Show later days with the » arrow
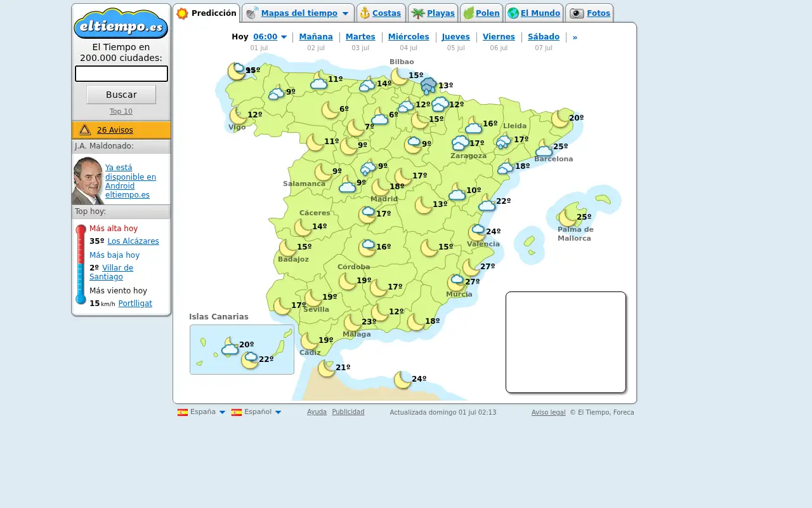Image resolution: width=812 pixels, height=508 pixels. point(575,37)
